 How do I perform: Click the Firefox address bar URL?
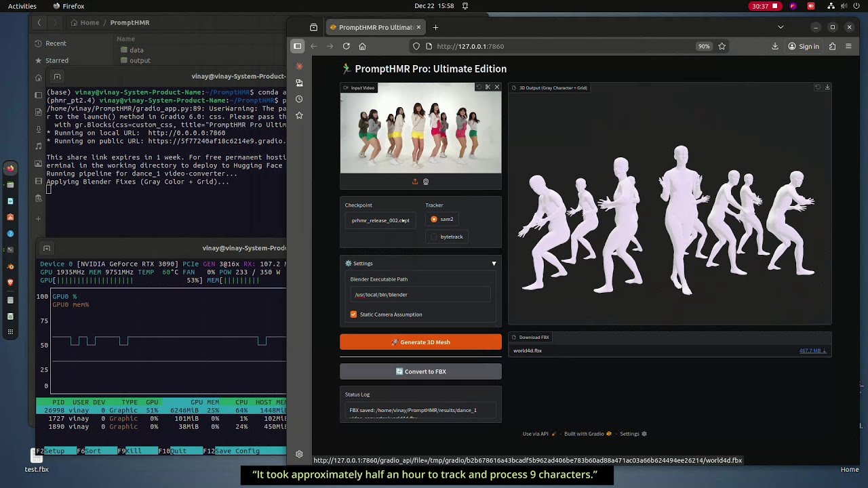pos(471,46)
